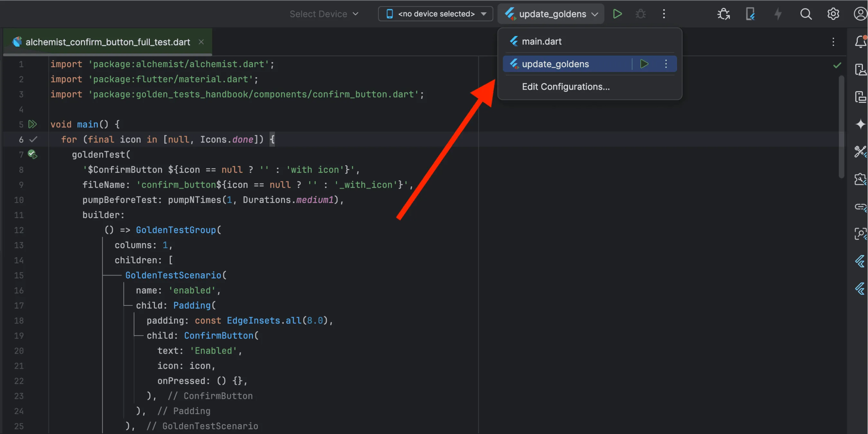The width and height of the screenshot is (868, 434).
Task: Click Flutter Attach debugger icon
Action: click(x=723, y=14)
